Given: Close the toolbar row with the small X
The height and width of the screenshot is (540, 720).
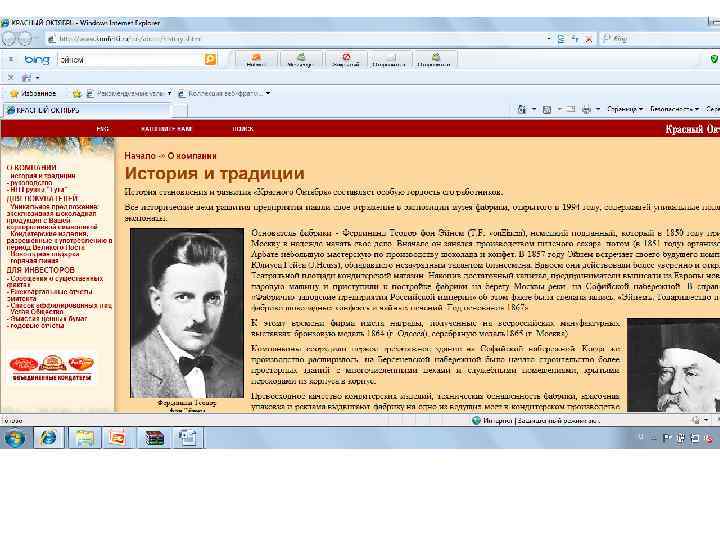Looking at the screenshot, I should point(11,78).
